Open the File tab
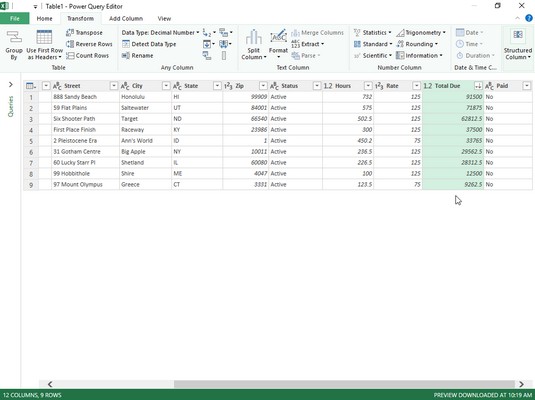Image resolution: width=535 pixels, height=400 pixels. point(15,18)
